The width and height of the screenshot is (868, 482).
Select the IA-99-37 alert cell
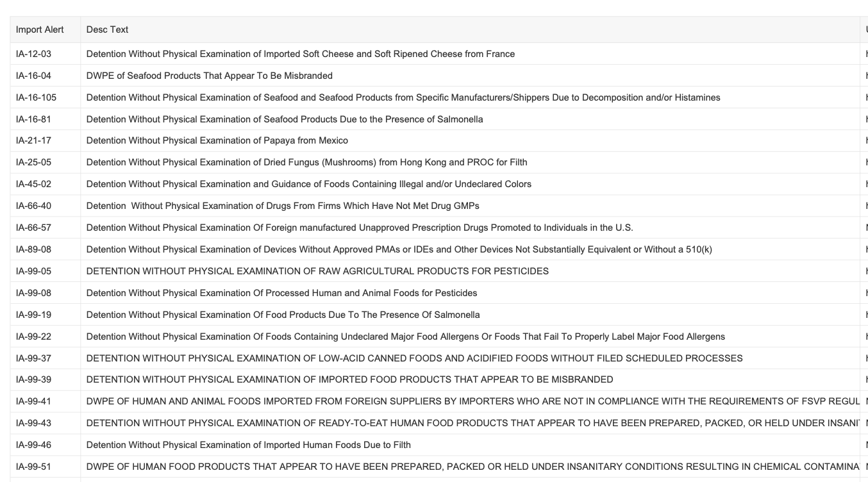click(x=33, y=358)
